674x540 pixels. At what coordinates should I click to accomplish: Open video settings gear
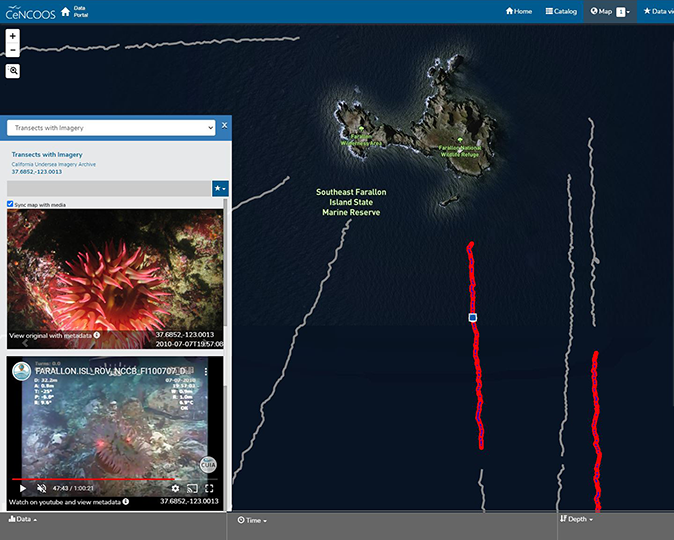click(175, 488)
